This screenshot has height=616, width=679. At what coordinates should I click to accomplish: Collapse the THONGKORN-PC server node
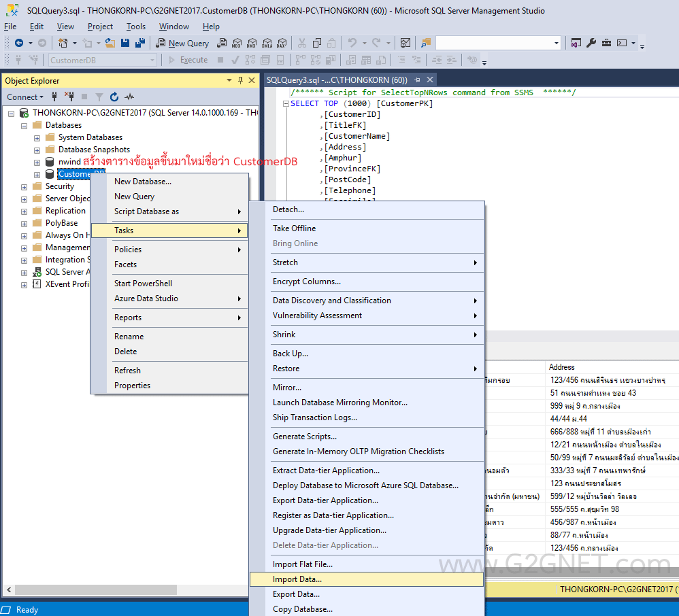click(12, 114)
